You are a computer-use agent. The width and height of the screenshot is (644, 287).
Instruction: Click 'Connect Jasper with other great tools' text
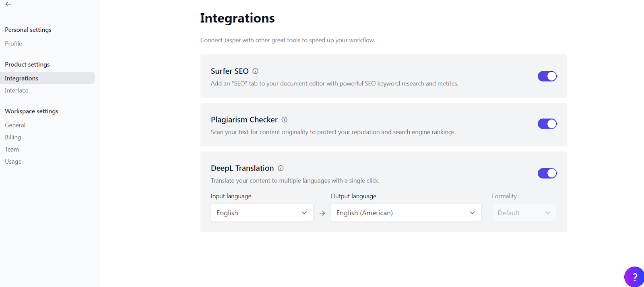[288, 40]
